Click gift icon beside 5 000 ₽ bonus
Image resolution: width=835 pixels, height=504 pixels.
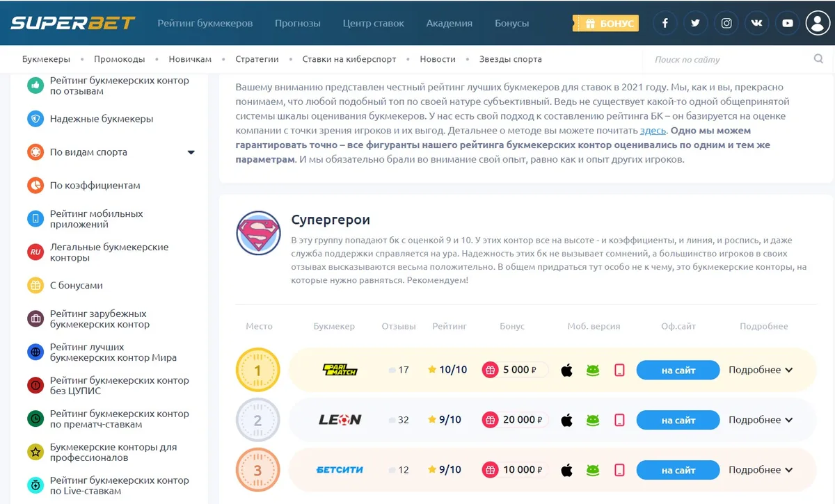(491, 370)
